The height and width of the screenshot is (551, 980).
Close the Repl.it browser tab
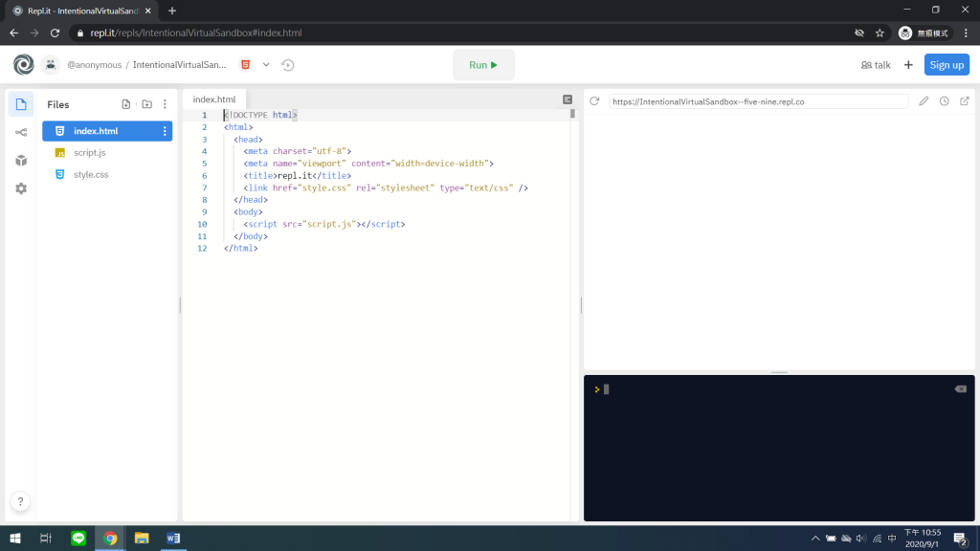(x=148, y=11)
